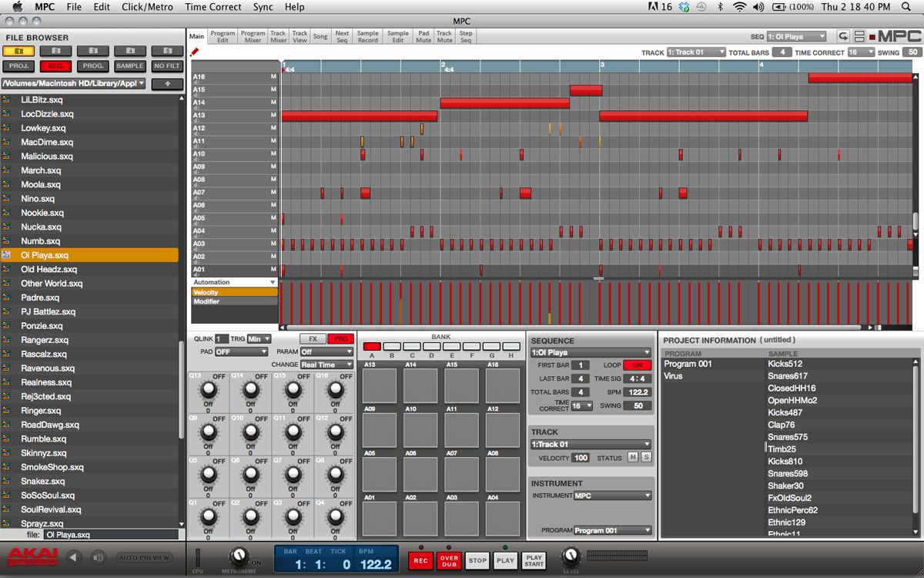This screenshot has width=924, height=578.
Task: Open the Click/Metro menu
Action: (x=146, y=7)
